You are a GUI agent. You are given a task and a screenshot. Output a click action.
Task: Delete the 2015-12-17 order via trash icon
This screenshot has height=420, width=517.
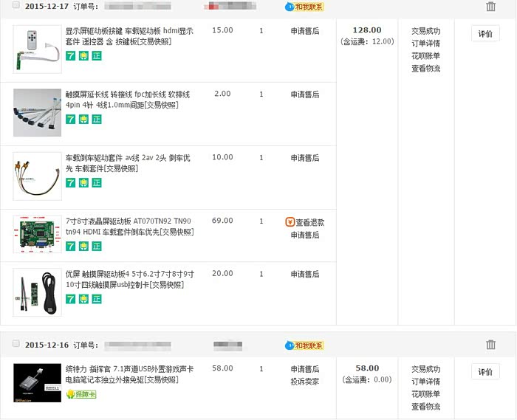coord(491,7)
